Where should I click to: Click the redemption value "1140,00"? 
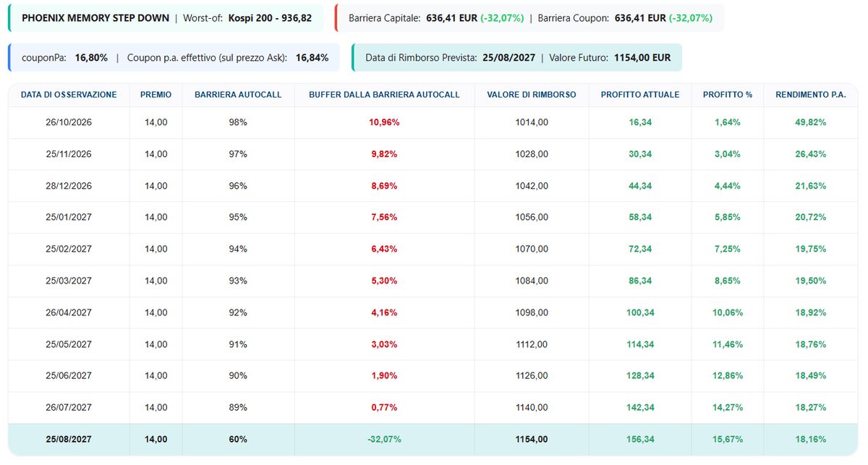pyautogui.click(x=532, y=407)
